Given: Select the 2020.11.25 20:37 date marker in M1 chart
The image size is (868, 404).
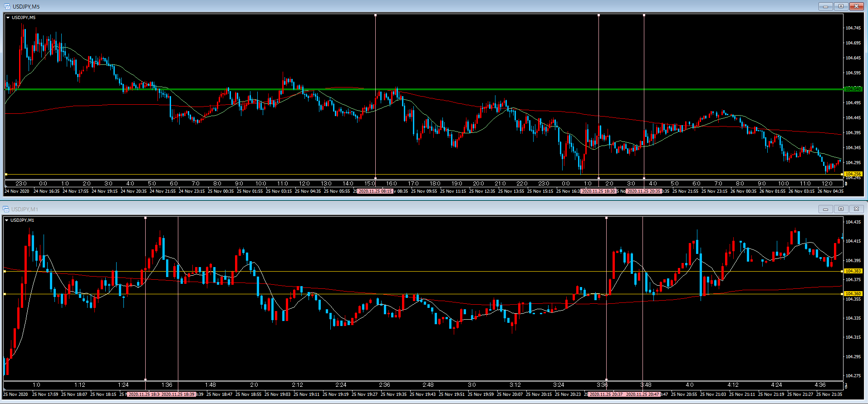Looking at the screenshot, I should [606, 394].
